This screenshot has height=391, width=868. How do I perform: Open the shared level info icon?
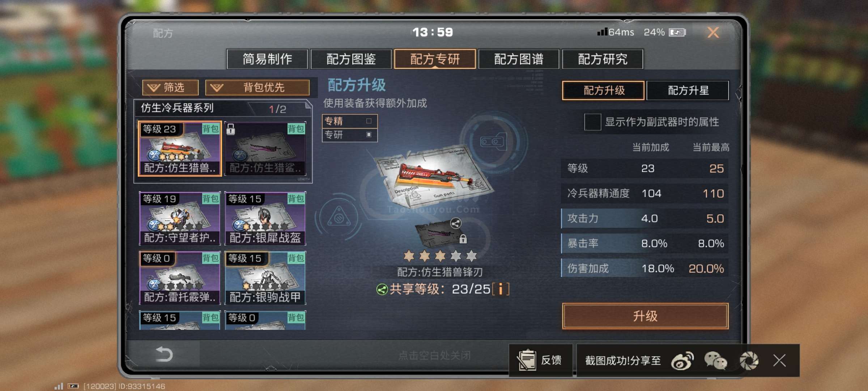tap(501, 289)
